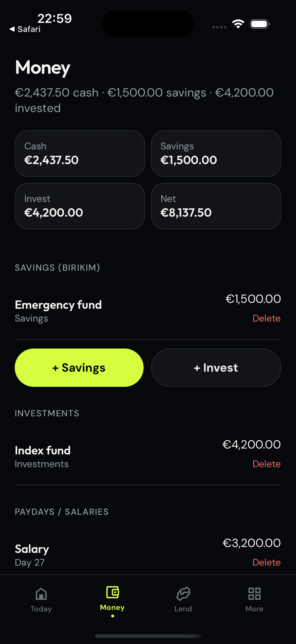
Task: Open the Savings summary card
Action: click(216, 154)
